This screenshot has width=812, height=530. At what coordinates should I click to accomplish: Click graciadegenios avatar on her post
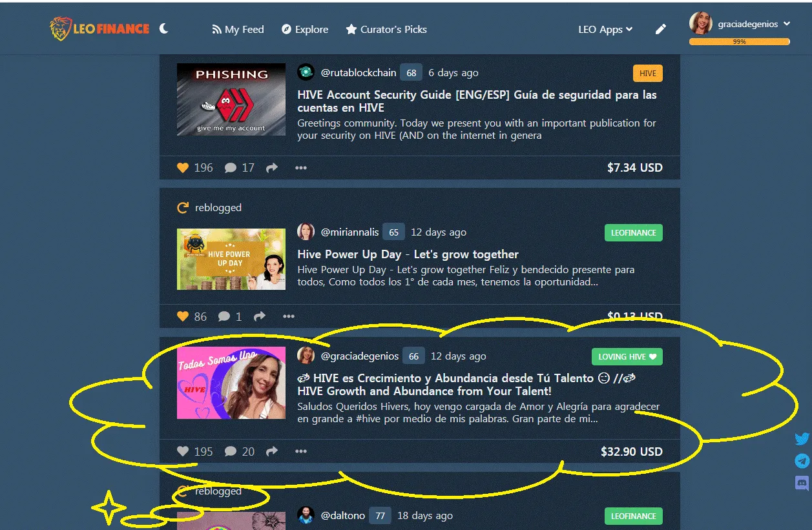pos(306,356)
